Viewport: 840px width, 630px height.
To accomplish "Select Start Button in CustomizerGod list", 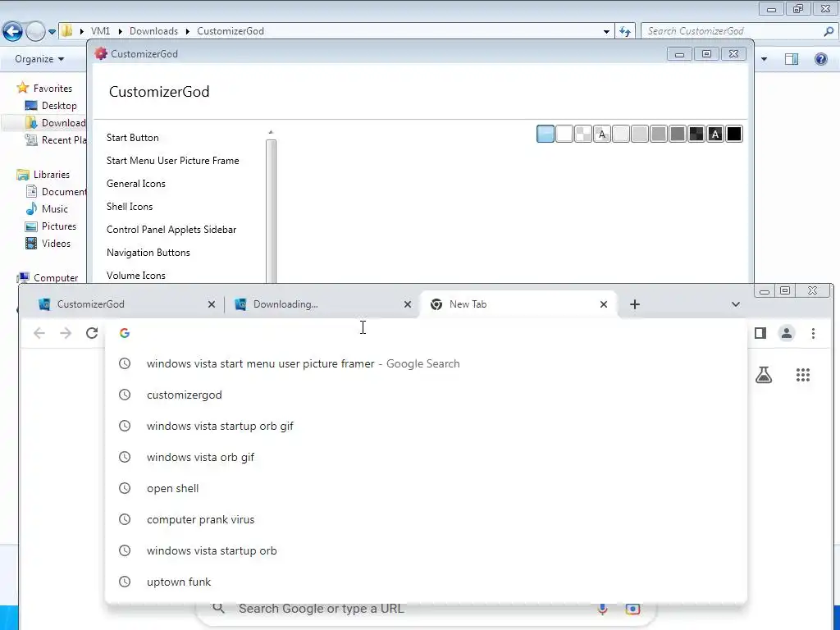I will tap(132, 138).
